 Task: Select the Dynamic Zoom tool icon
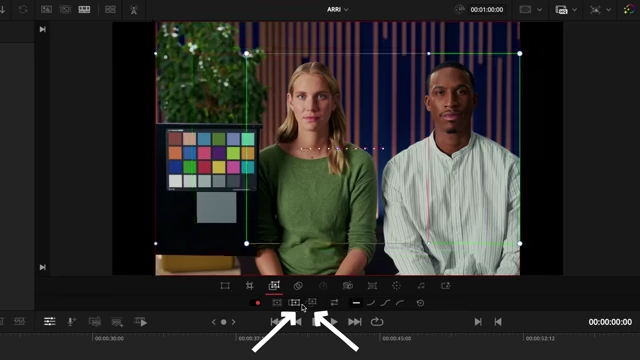pos(274,285)
